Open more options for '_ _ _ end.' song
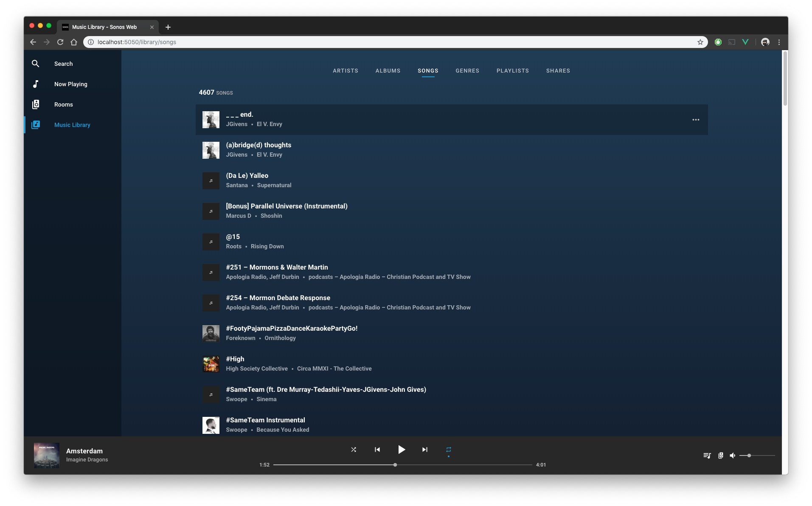The image size is (812, 506). tap(696, 120)
